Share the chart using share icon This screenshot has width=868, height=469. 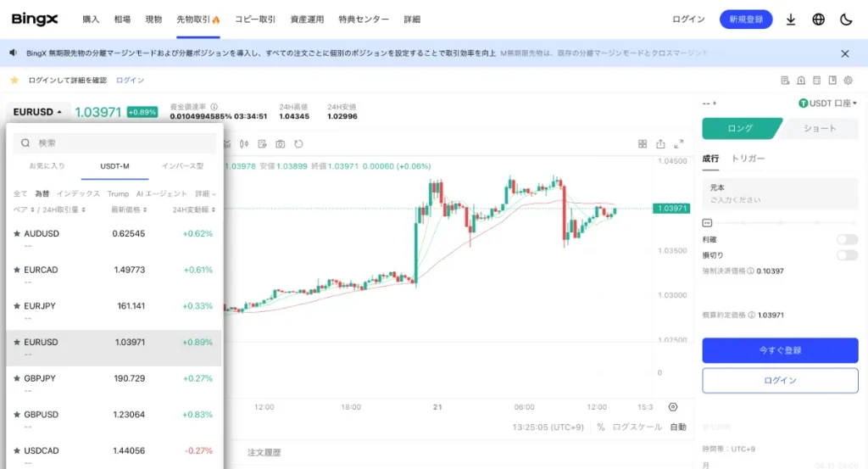pos(660,144)
